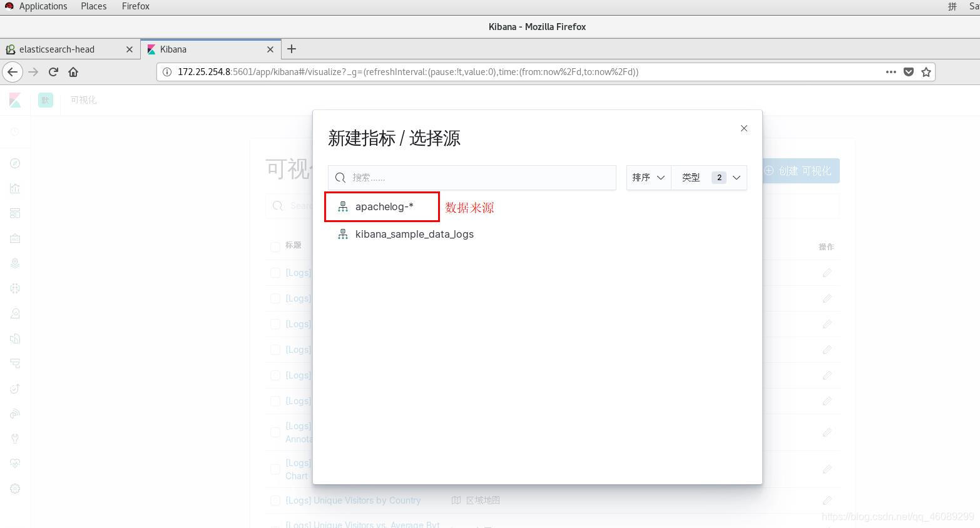Open Management gear icon in the sidebar
This screenshot has width=980, height=528.
(x=15, y=489)
